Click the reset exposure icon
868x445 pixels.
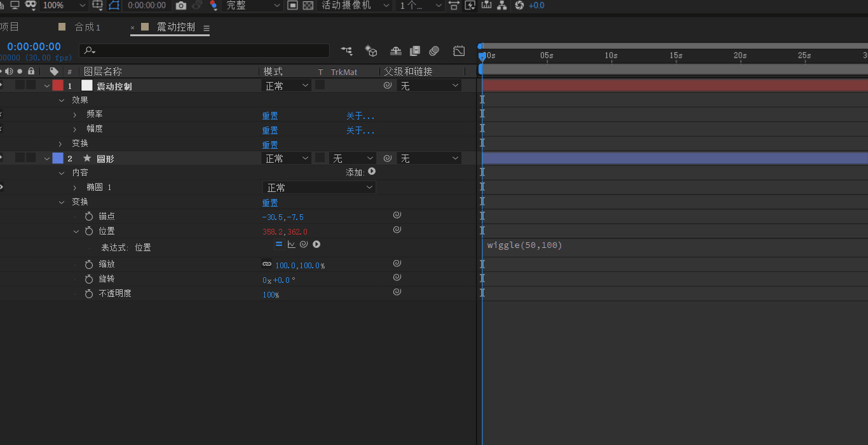coord(519,5)
